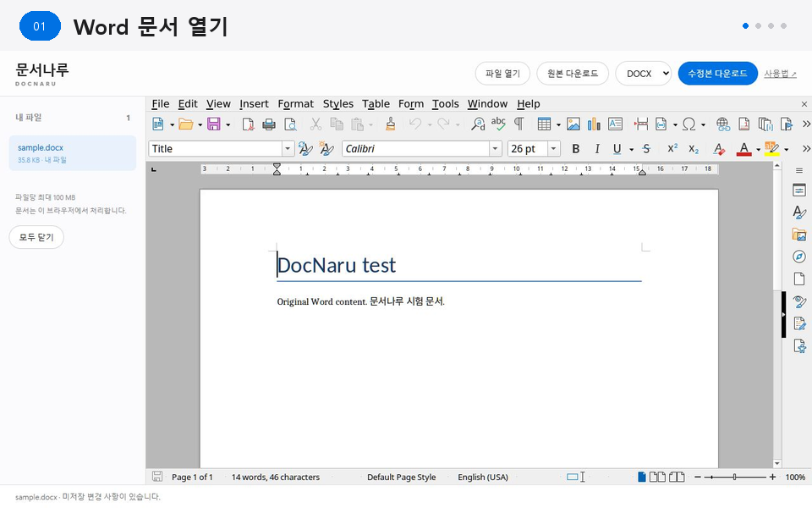Open the File menu
The image size is (812, 508).
[x=161, y=103]
